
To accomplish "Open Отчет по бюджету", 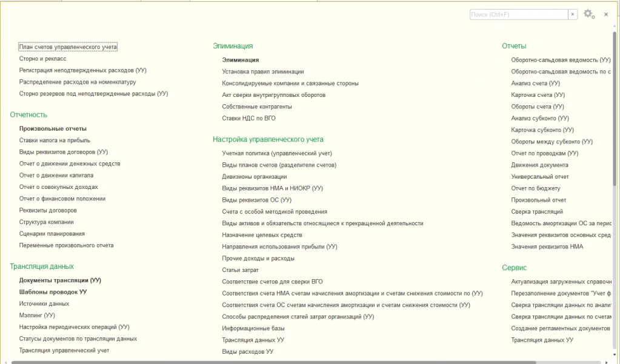I will click(535, 188).
